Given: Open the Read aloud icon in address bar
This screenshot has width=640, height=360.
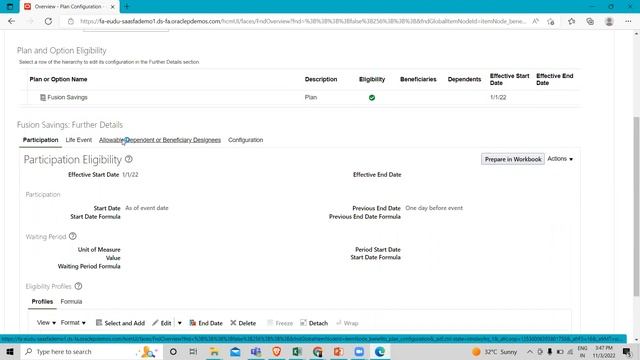Looking at the screenshot, I should pyautogui.click(x=536, y=21).
